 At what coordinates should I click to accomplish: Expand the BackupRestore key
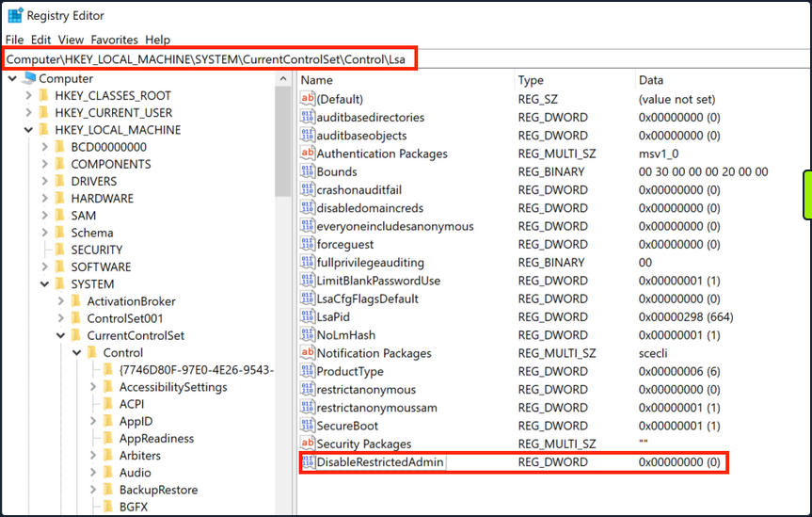point(93,490)
